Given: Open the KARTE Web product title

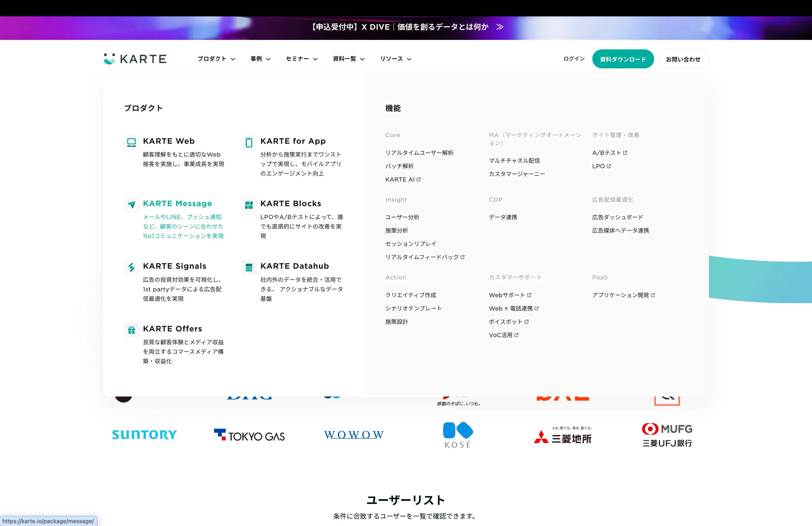Looking at the screenshot, I should click(169, 141).
